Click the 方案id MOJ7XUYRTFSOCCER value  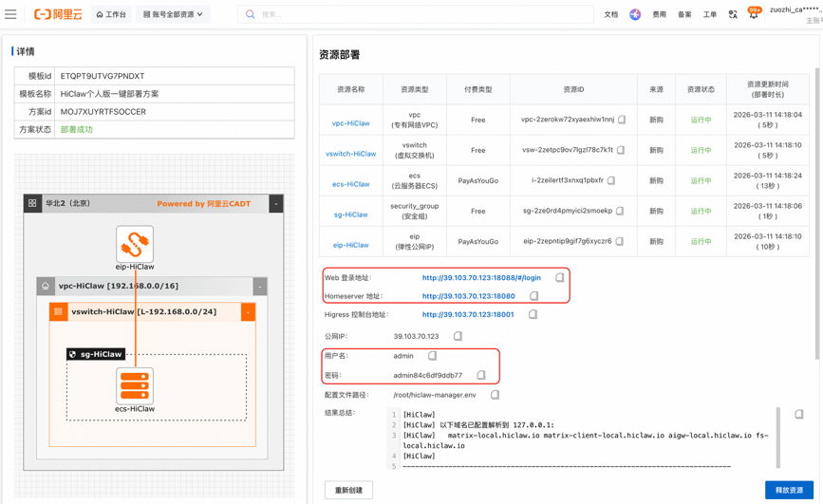click(103, 112)
